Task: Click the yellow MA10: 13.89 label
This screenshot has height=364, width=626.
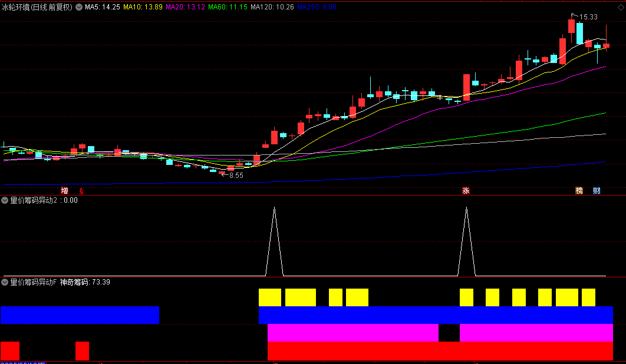Action: [143, 7]
